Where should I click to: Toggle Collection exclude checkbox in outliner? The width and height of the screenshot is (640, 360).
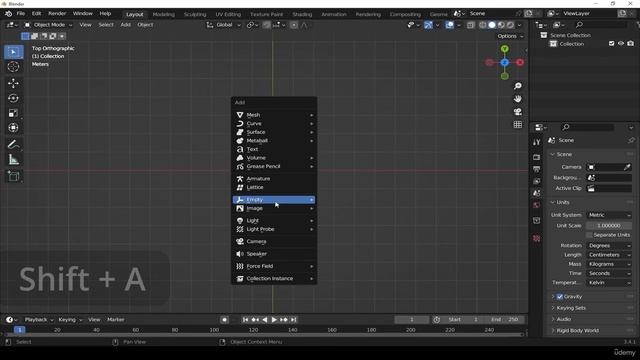click(611, 43)
